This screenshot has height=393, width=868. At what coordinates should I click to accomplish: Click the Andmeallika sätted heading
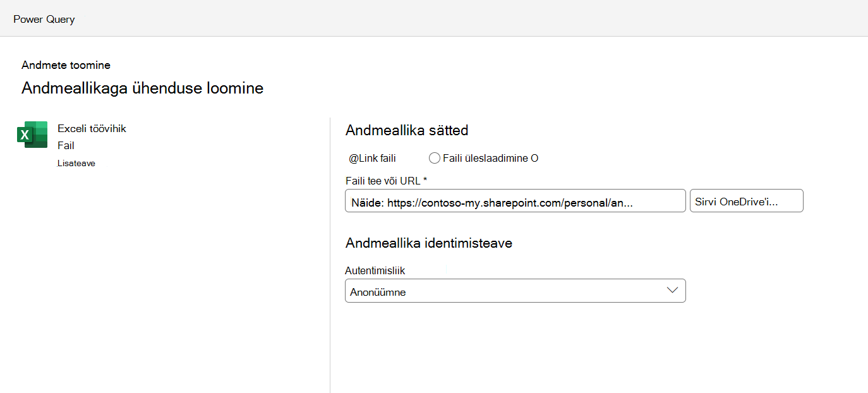(x=407, y=131)
